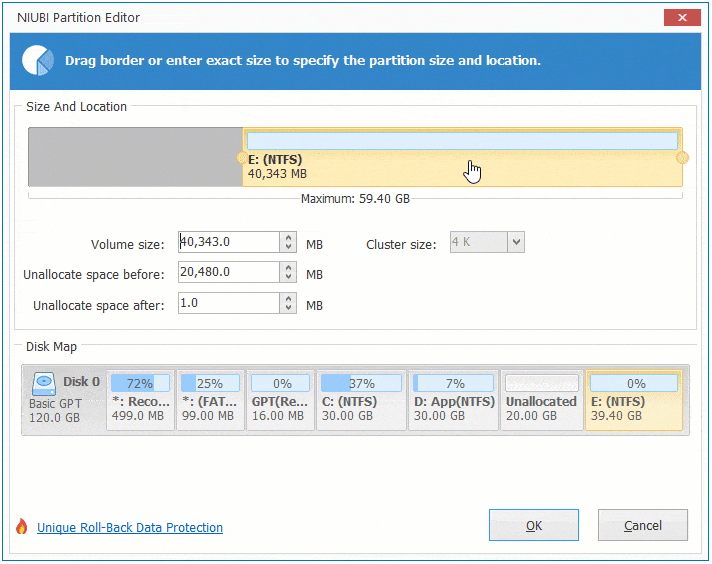Screen dimensions: 712x564
Task: Select the D: App(NTFS) partition block
Action: [x=452, y=400]
